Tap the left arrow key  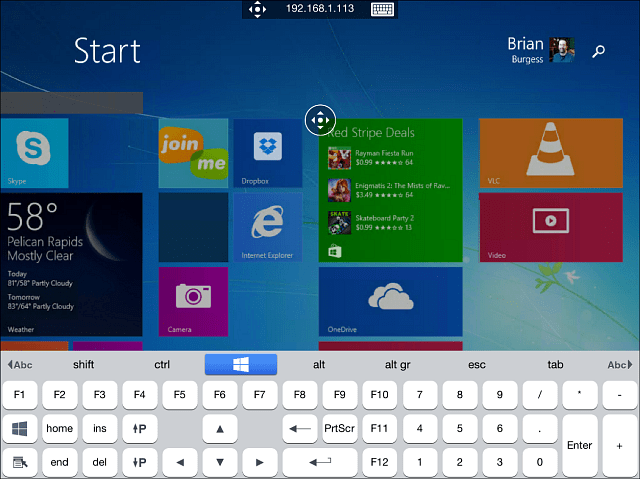tap(180, 462)
